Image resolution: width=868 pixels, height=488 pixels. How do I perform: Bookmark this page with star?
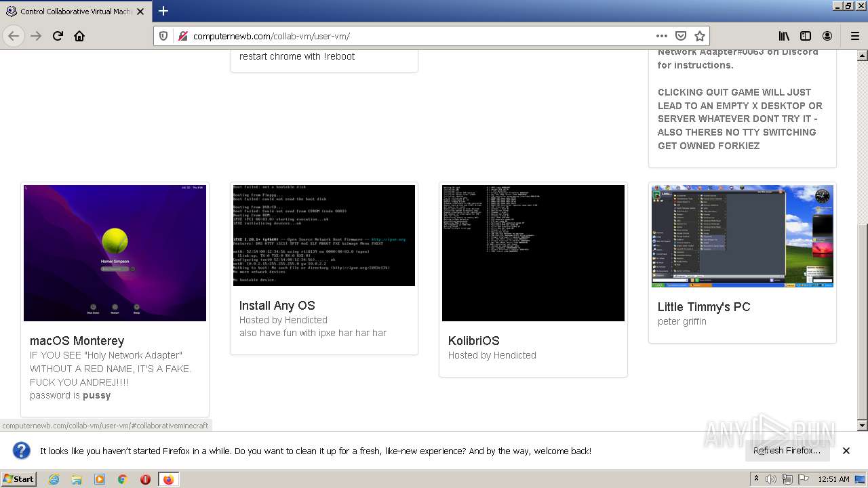pos(700,36)
